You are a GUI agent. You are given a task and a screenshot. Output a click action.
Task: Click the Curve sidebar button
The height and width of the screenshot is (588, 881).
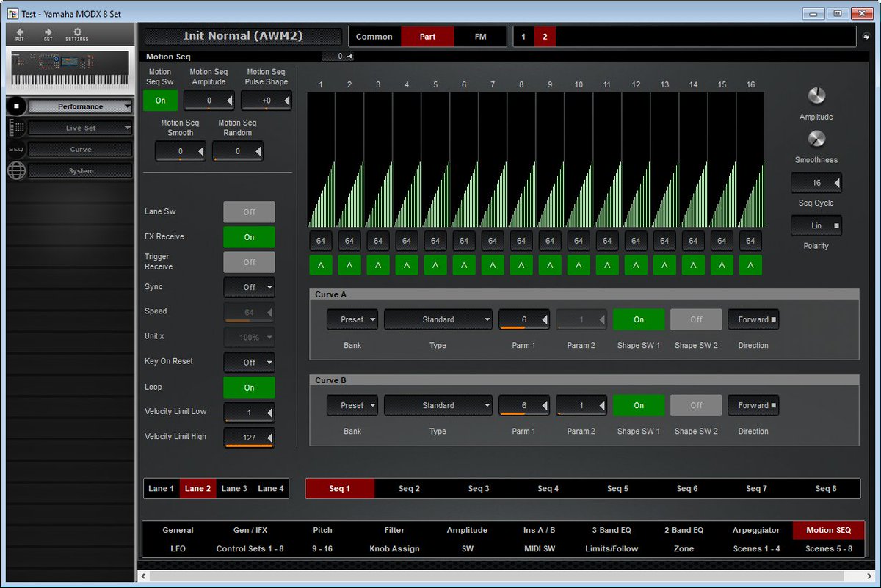coord(81,149)
